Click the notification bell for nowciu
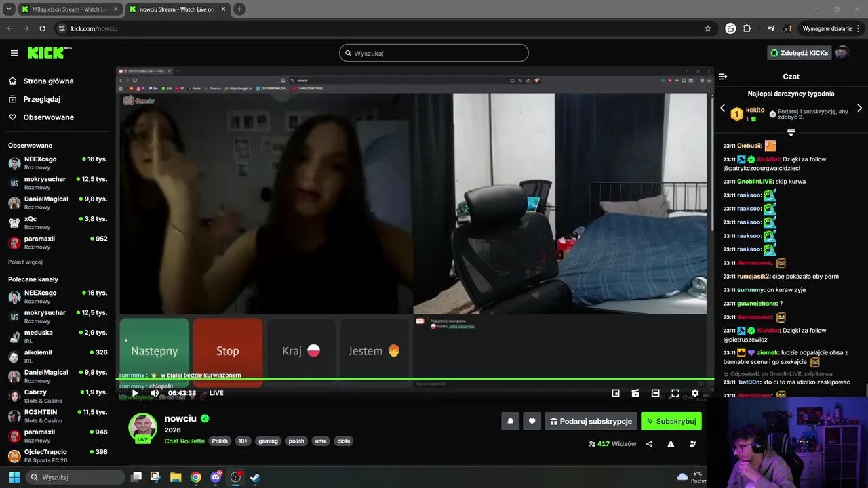 pos(511,421)
